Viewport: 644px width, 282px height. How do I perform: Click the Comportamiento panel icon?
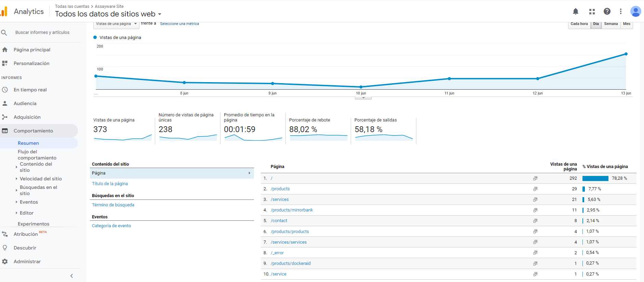(x=5, y=131)
